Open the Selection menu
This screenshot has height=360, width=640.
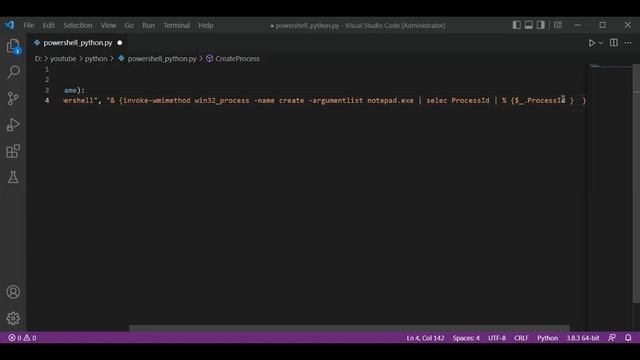click(78, 25)
